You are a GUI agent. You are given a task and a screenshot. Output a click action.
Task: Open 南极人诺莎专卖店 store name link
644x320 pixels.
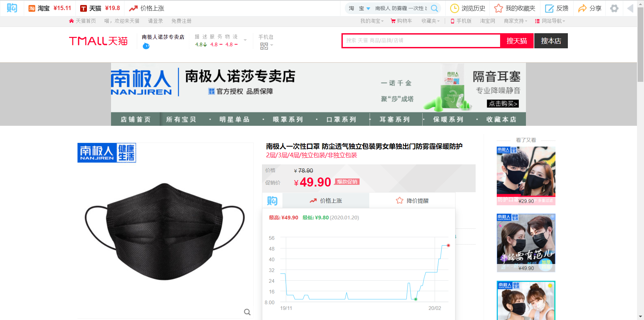click(x=163, y=37)
